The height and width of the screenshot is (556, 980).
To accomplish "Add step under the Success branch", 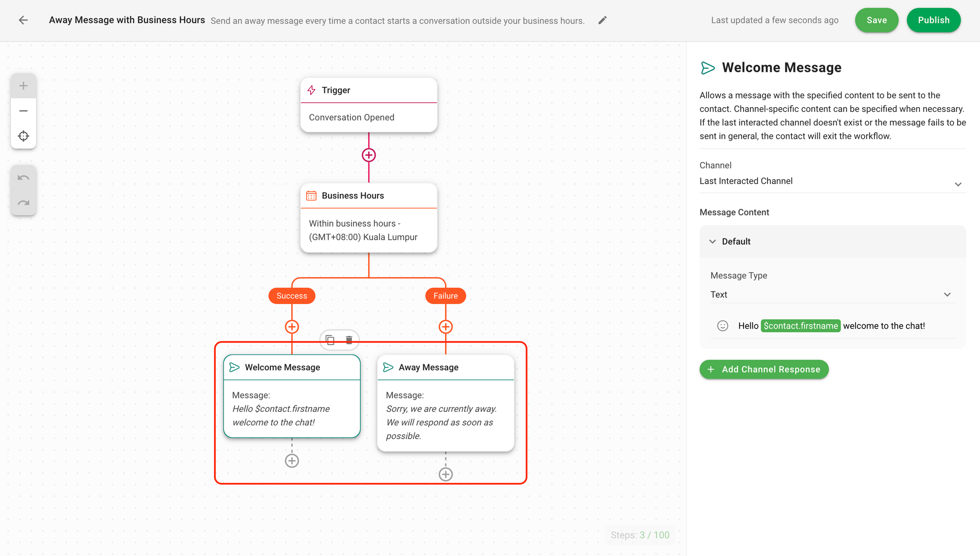I will coord(291,326).
